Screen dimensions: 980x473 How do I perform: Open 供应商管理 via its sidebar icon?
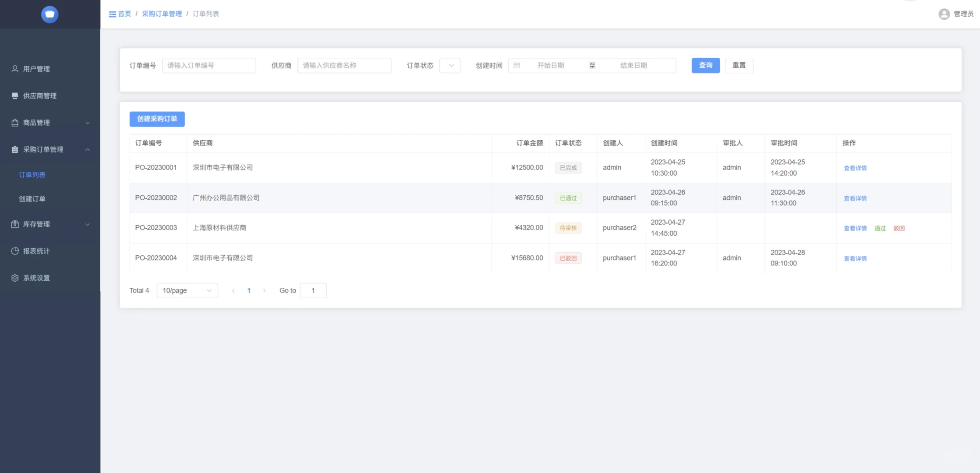(x=15, y=95)
